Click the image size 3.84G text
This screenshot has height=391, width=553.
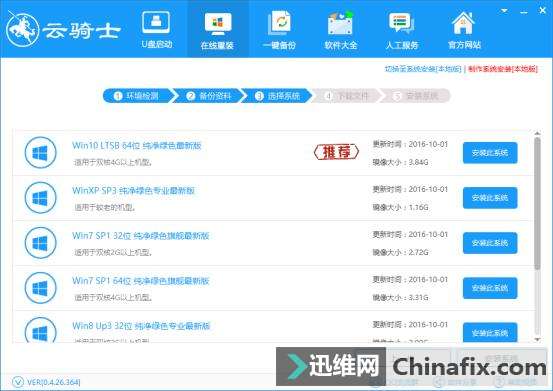tap(401, 163)
